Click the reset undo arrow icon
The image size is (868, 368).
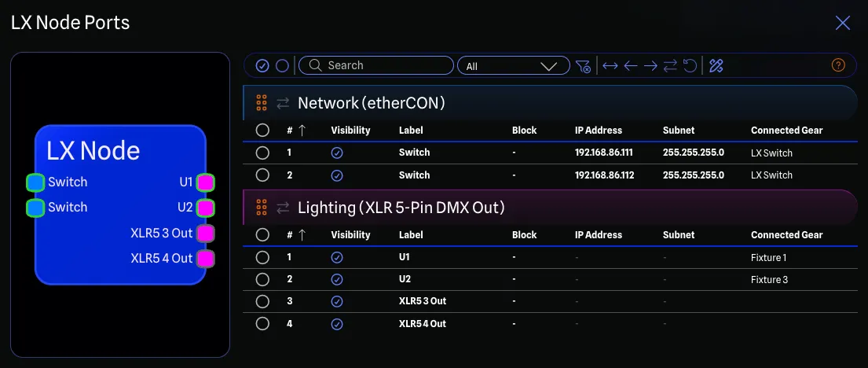690,66
